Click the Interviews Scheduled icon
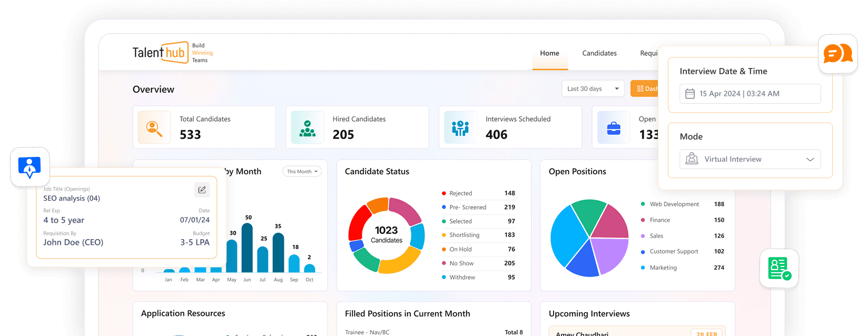The image size is (868, 336). click(x=460, y=127)
